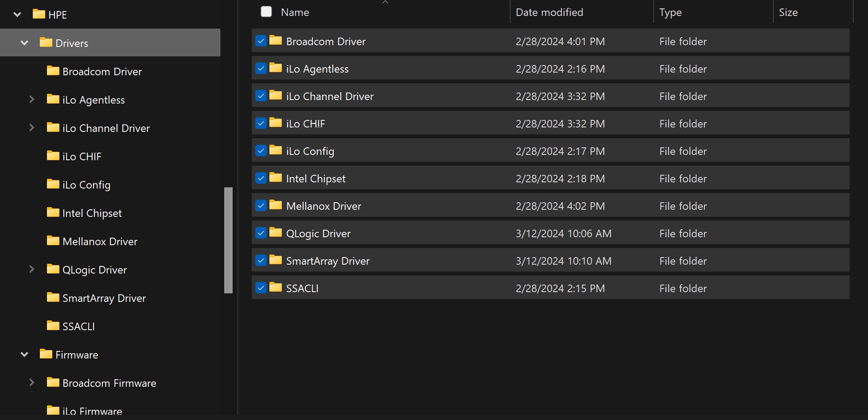Uncheck the Intel Chipset row checkbox
The height and width of the screenshot is (420, 868).
point(261,178)
